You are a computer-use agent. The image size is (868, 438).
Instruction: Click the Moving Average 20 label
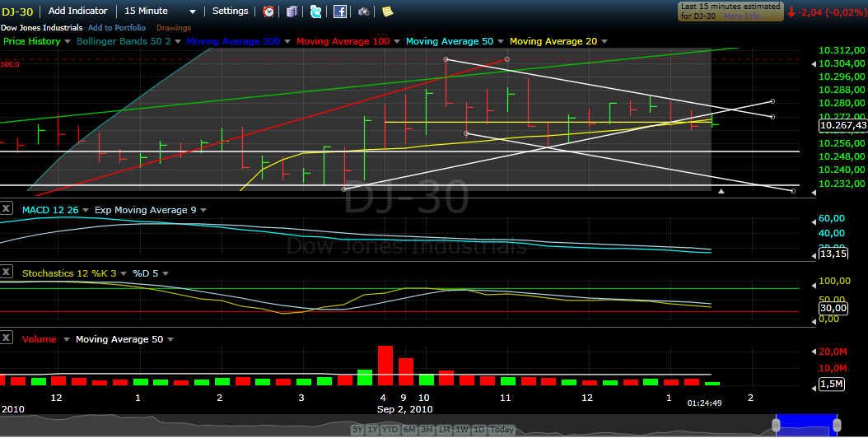[553, 41]
